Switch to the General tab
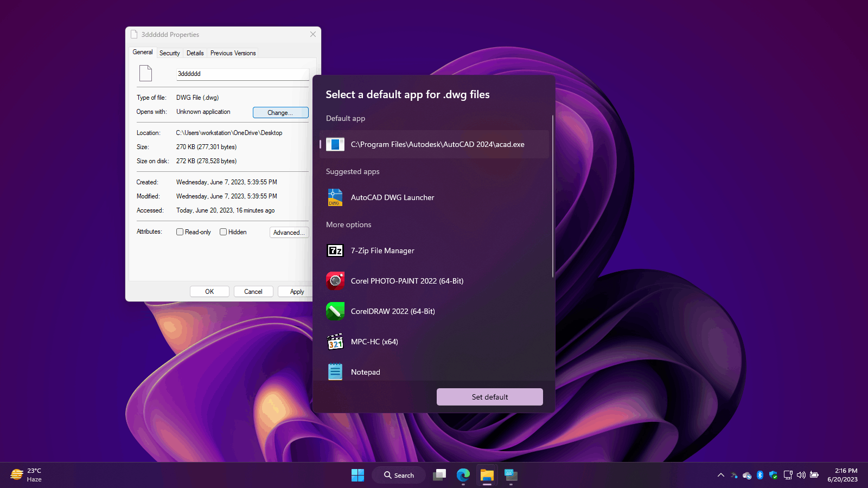This screenshot has height=488, width=868. (x=143, y=52)
